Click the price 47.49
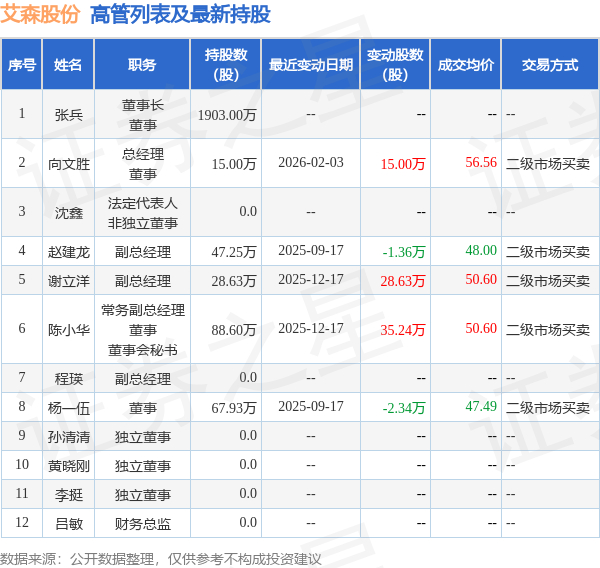 (481, 406)
